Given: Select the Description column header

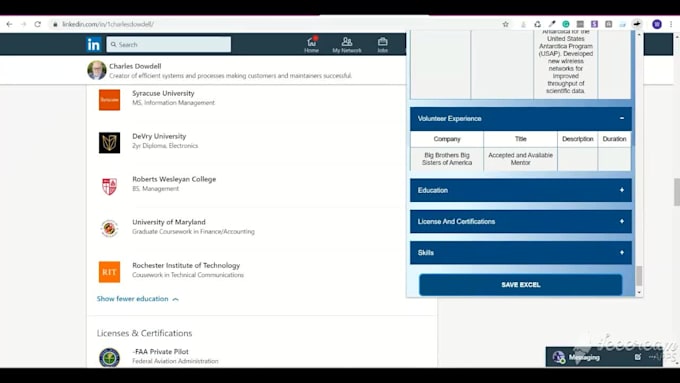Looking at the screenshot, I should click(578, 139).
